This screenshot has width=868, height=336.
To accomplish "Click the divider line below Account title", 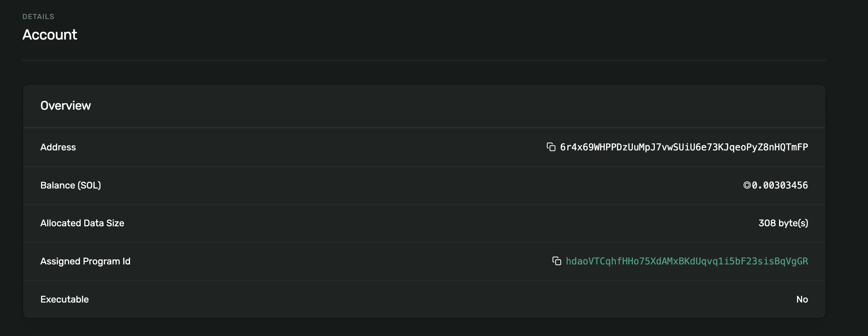I will [x=424, y=60].
